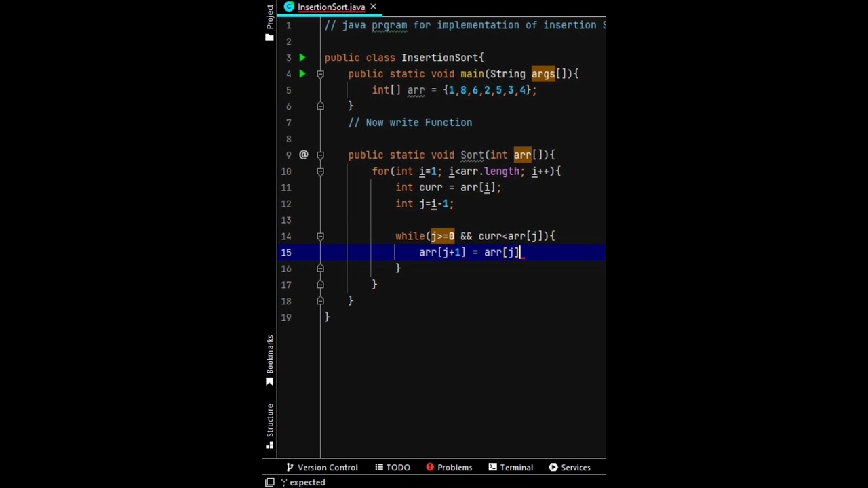
Task: Click 'int curr = arr[i];' on line 11
Action: [448, 188]
